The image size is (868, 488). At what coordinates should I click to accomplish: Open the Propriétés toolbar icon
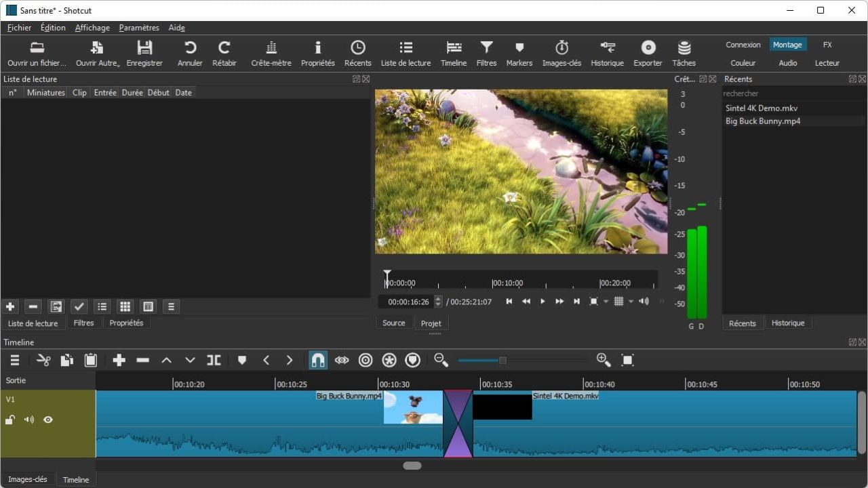pos(318,47)
